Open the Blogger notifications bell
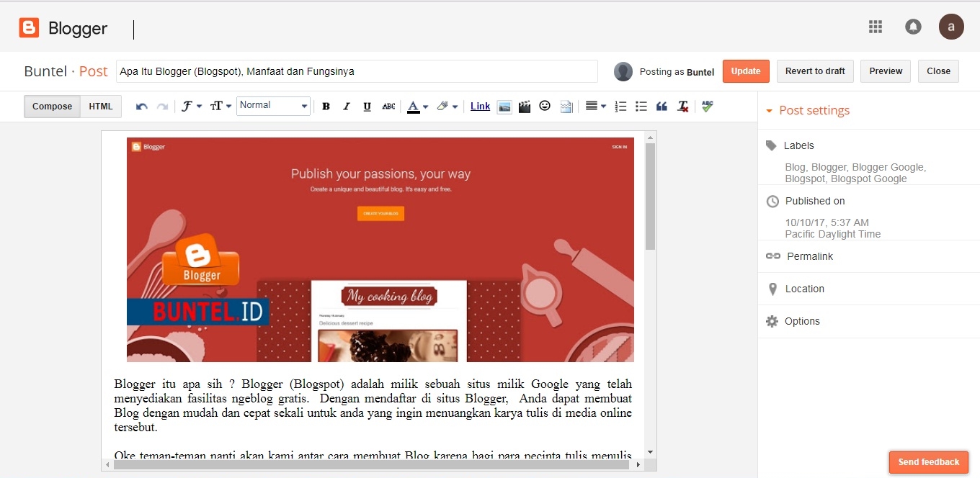This screenshot has width=980, height=478. tap(913, 26)
